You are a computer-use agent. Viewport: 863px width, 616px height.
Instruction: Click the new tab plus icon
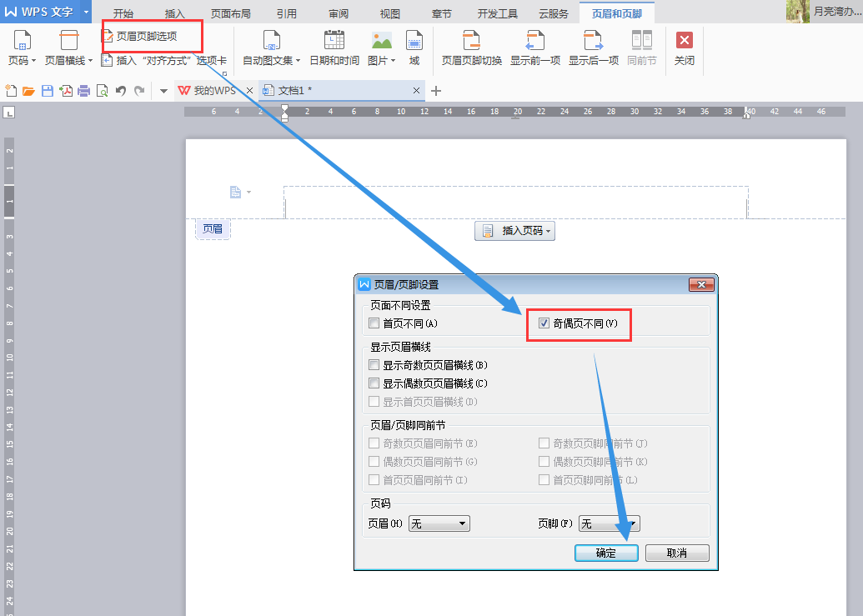(436, 91)
